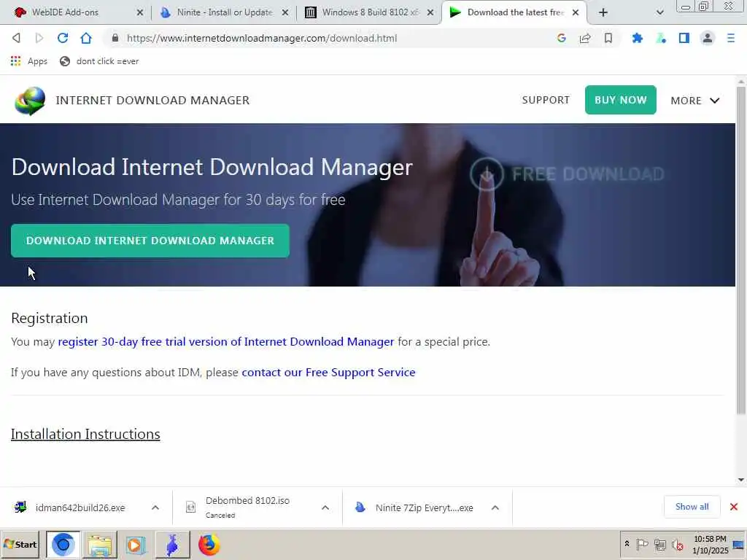
Task: Expand the MORE dropdown menu
Action: click(x=695, y=101)
